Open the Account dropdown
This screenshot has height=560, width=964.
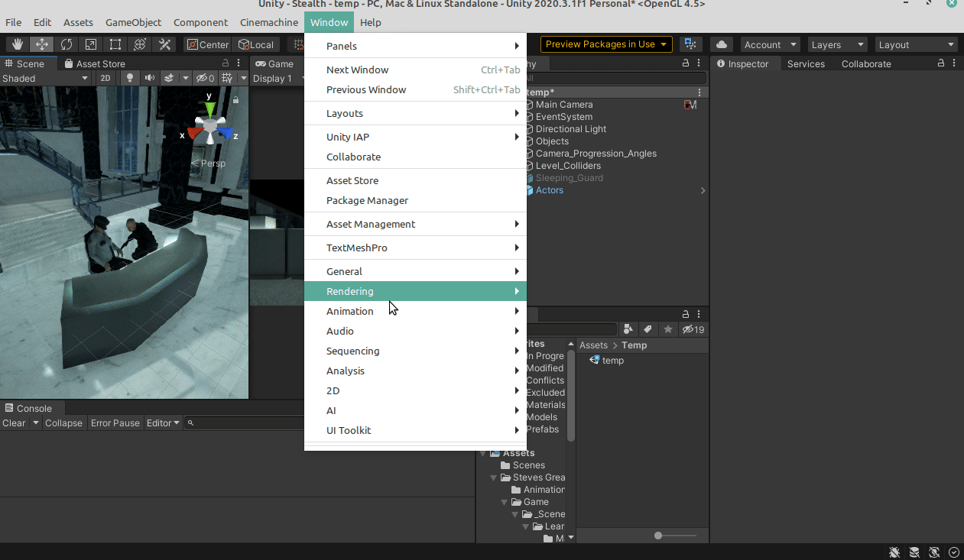[770, 44]
